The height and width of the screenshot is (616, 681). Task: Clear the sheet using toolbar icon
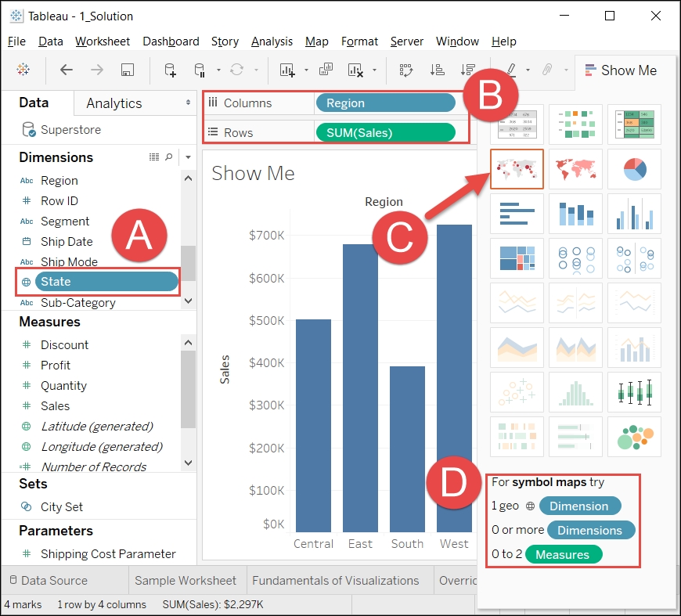[x=355, y=70]
